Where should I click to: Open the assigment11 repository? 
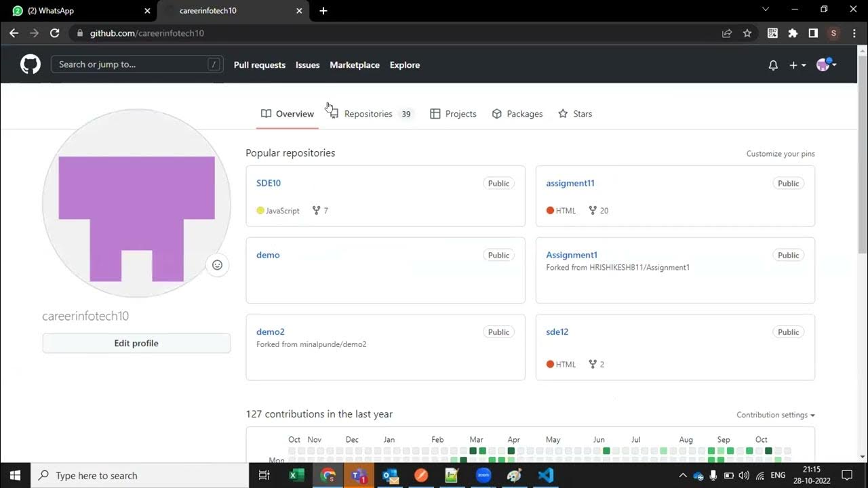[x=570, y=183]
